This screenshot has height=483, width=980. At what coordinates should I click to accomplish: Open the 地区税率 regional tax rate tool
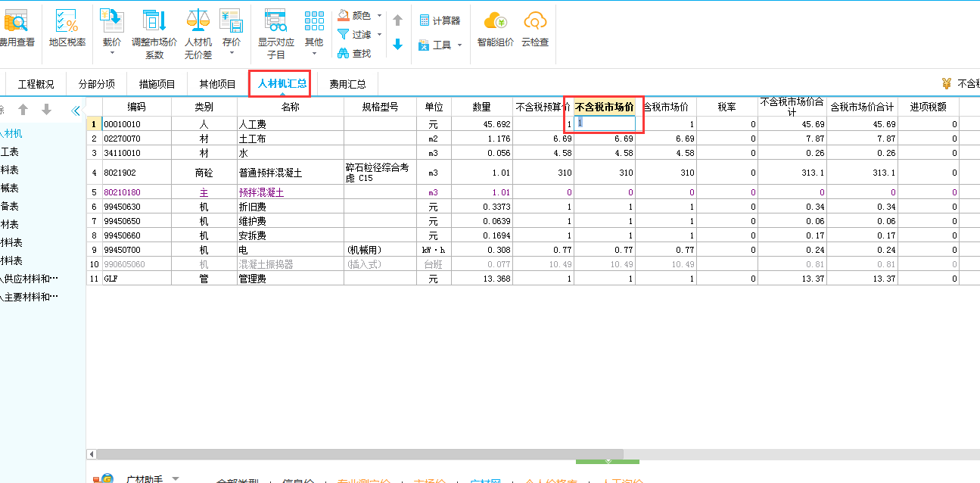pyautogui.click(x=67, y=28)
